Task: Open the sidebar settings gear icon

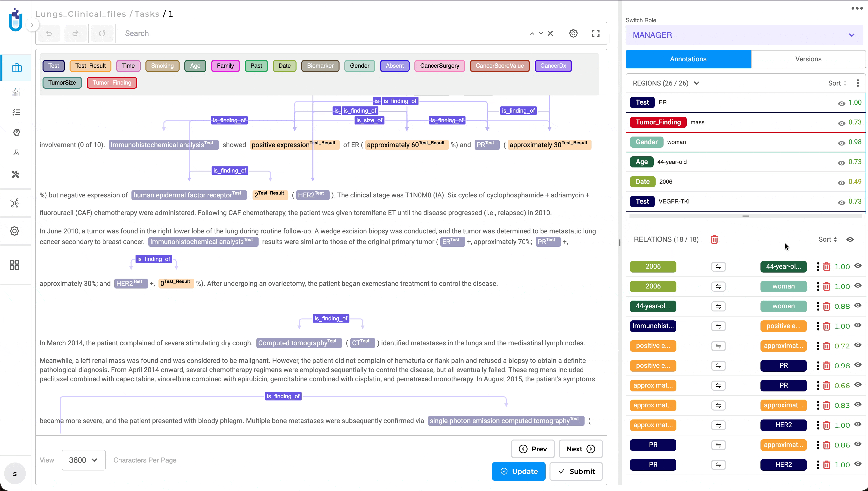Action: click(x=14, y=231)
